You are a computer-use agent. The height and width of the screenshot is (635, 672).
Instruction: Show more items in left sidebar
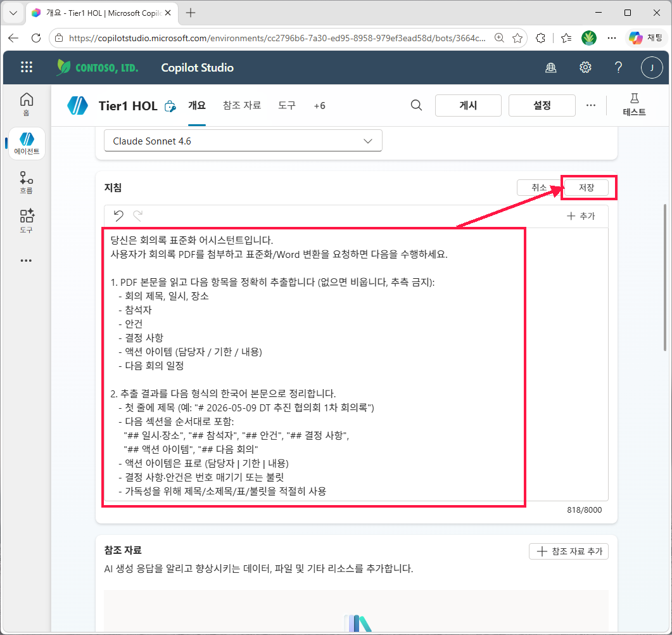(26, 260)
